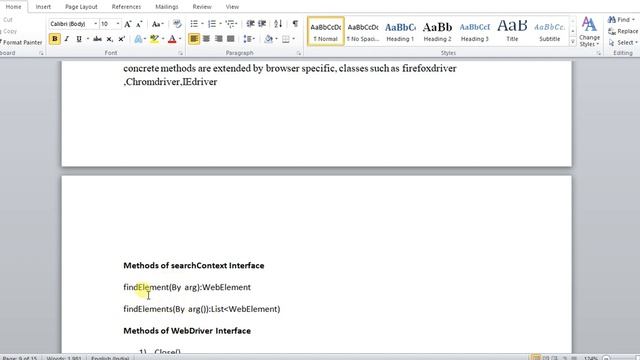Open Borders dropdown arrow

(x=293, y=39)
